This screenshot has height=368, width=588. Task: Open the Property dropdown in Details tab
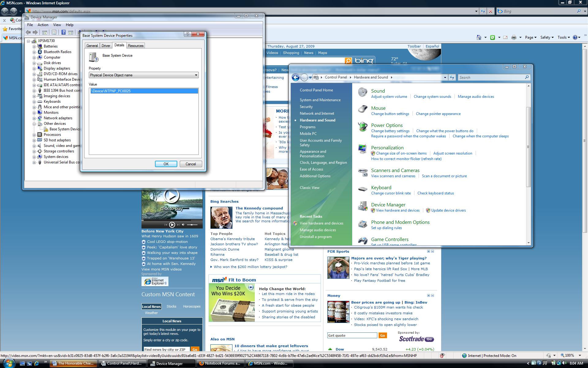coord(144,75)
